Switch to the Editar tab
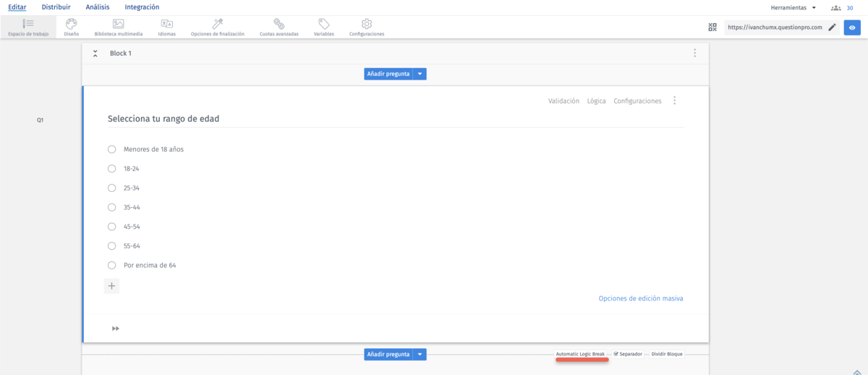 click(x=17, y=7)
